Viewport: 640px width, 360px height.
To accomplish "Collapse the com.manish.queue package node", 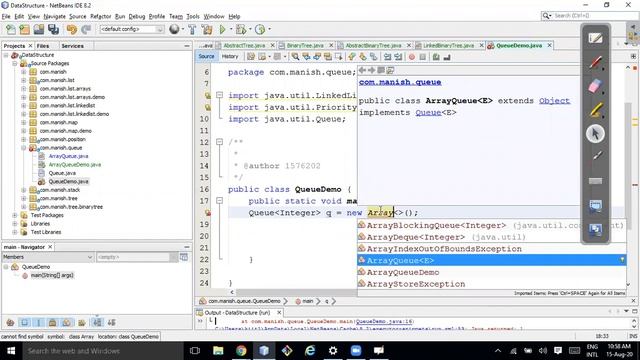I will pos(24,148).
